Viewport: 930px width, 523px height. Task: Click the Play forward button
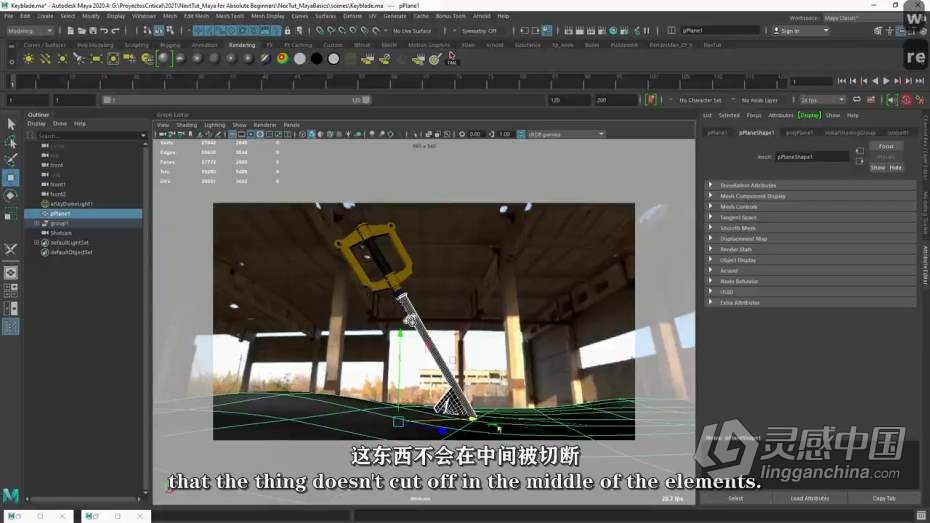[x=886, y=81]
